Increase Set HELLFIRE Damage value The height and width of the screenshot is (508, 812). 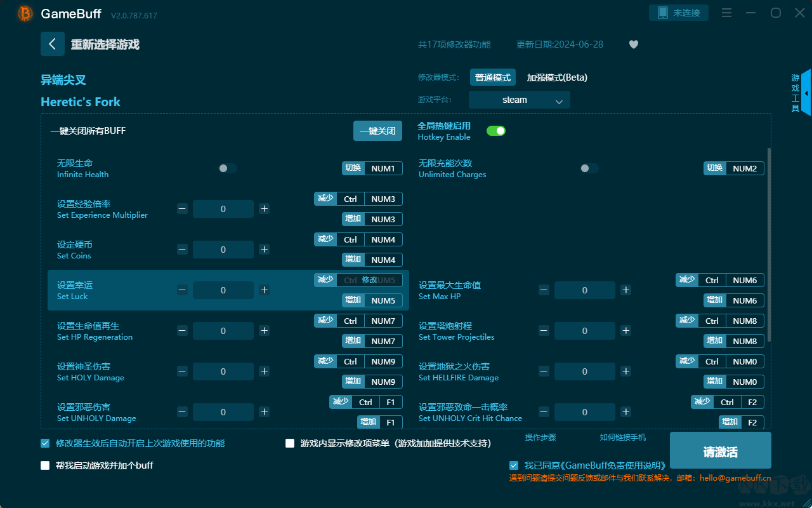coord(626,371)
